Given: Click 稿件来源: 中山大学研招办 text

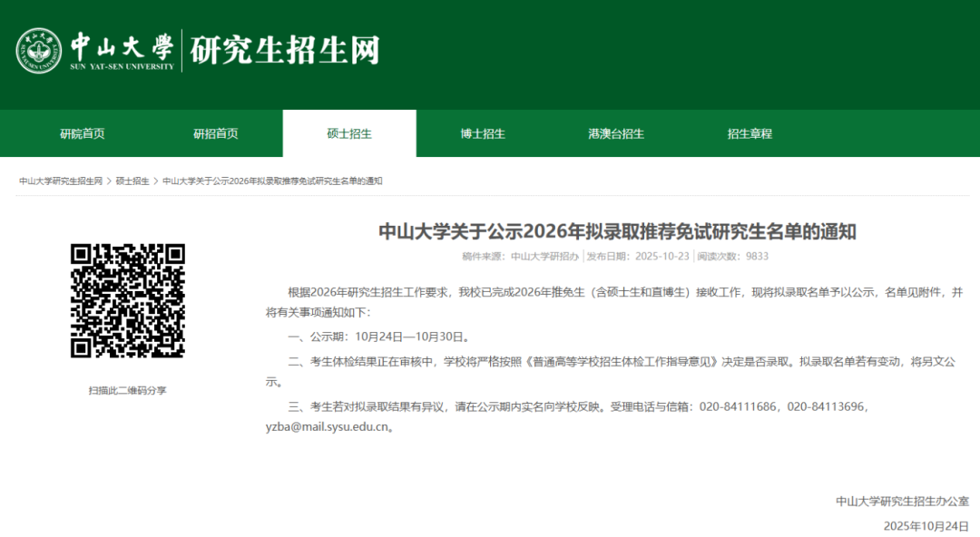Looking at the screenshot, I should tap(520, 257).
